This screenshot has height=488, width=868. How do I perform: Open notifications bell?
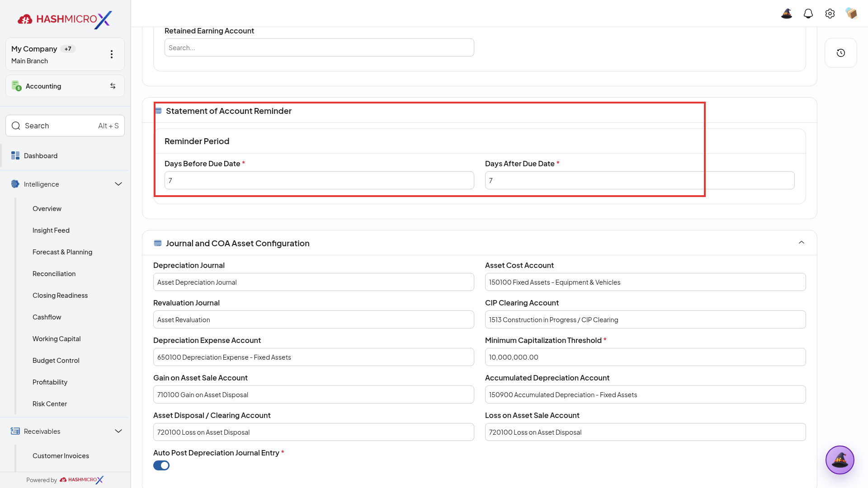808,14
